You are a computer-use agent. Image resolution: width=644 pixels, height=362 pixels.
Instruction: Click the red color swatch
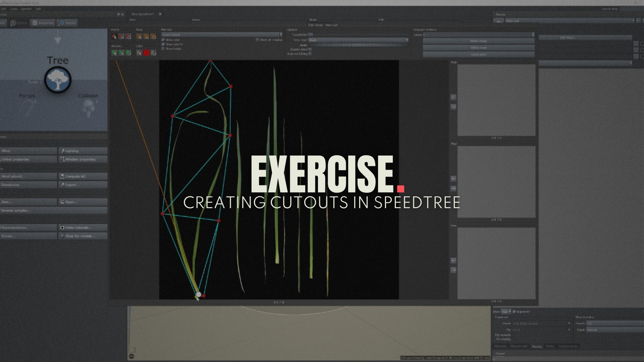(146, 53)
